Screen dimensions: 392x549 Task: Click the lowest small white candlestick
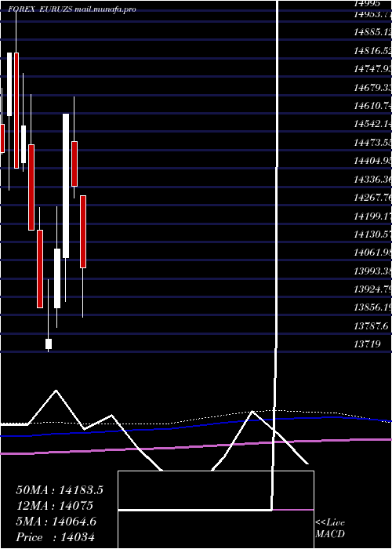(x=49, y=344)
